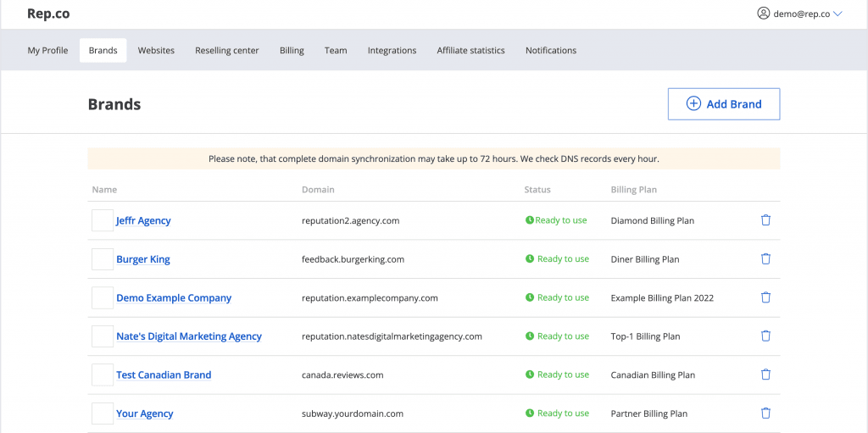
Task: Open the Reselling center tab
Action: point(227,50)
